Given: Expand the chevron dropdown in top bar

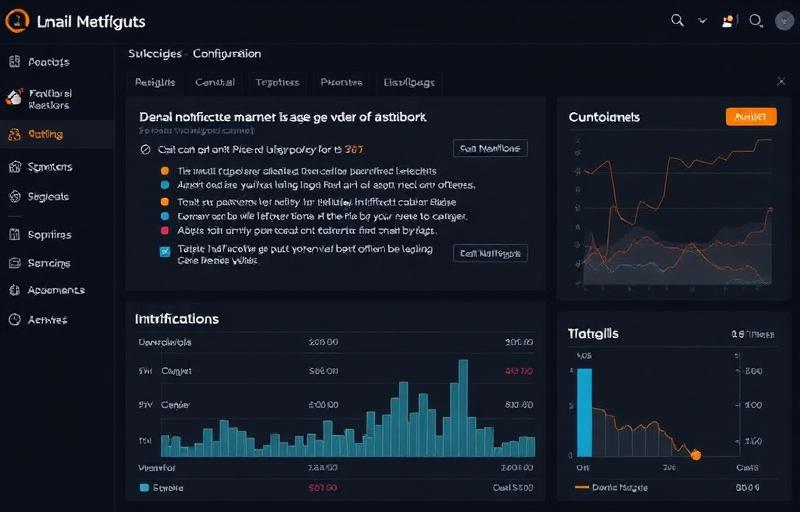Looking at the screenshot, I should pyautogui.click(x=703, y=20).
